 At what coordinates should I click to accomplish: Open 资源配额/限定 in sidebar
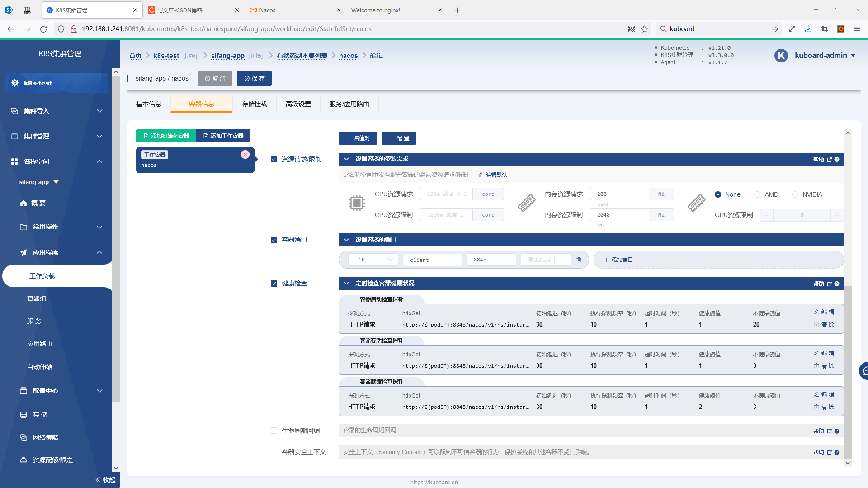[x=46, y=460]
